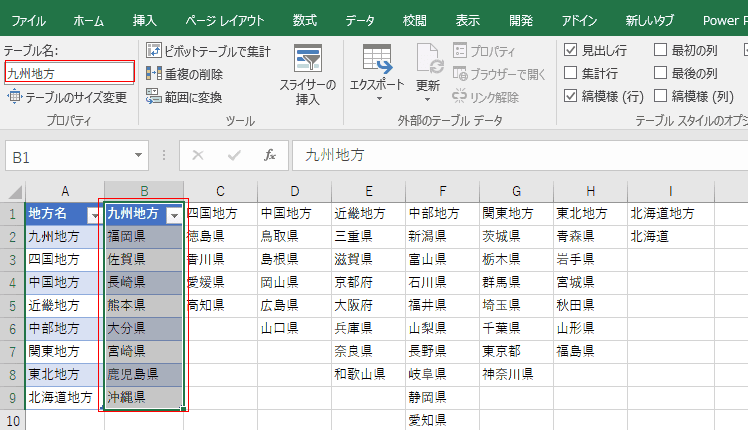Click the Unlink (リンク解除) icon
Viewport: 748px width, 430px height.
(x=460, y=96)
